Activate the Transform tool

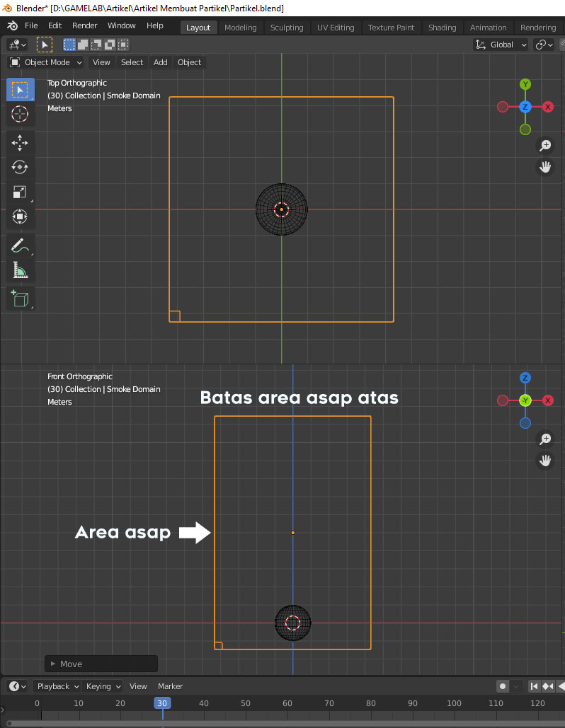pyautogui.click(x=20, y=216)
